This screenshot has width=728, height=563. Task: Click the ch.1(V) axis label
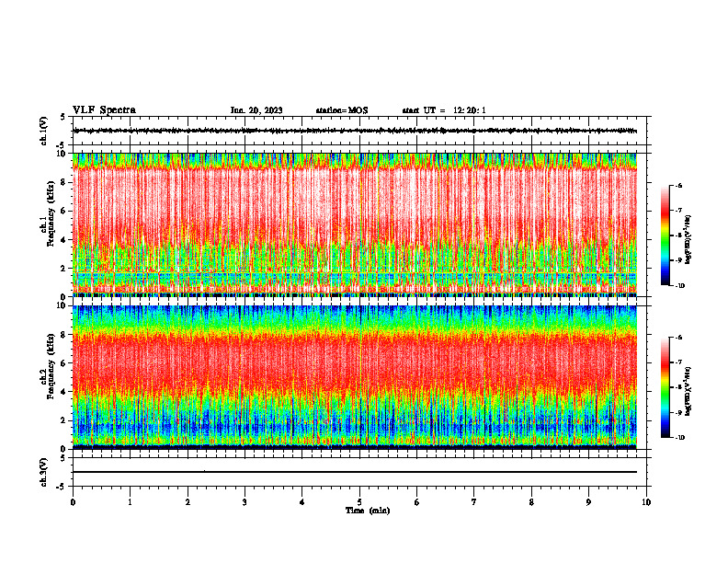click(x=44, y=131)
